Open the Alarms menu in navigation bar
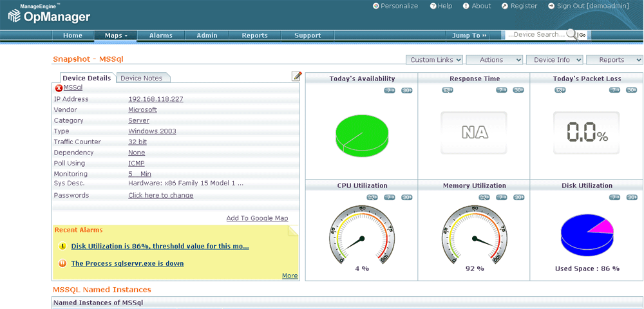The width and height of the screenshot is (644, 309). tap(161, 35)
